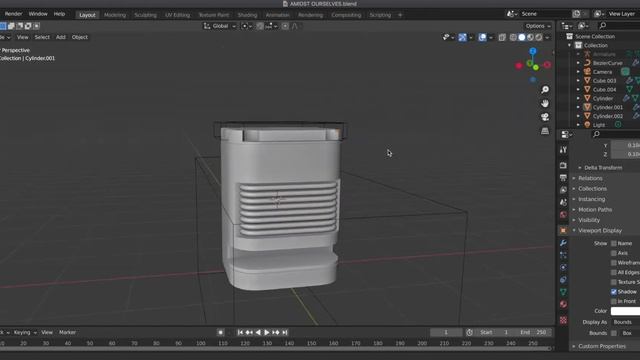
Task: Open the Render properties tab
Action: tap(563, 165)
